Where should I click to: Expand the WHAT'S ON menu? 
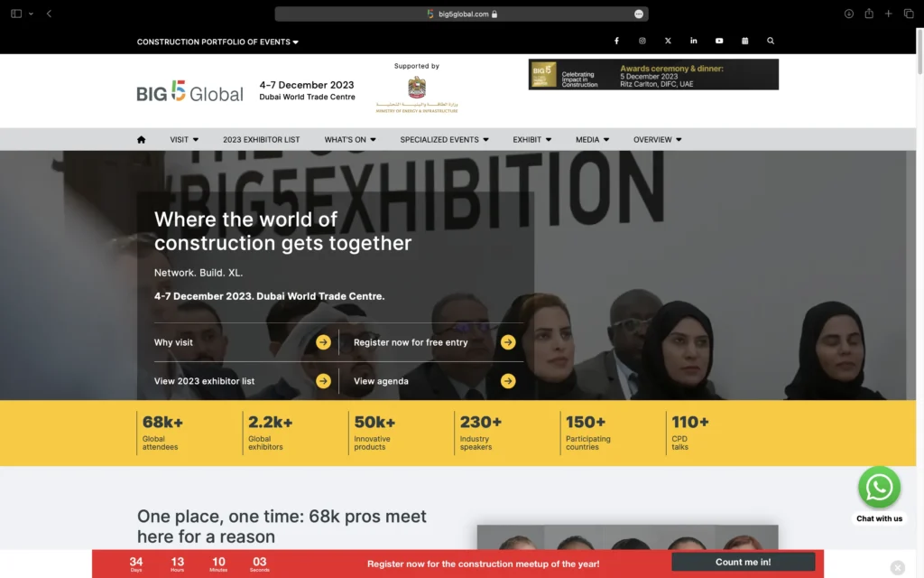(x=350, y=140)
